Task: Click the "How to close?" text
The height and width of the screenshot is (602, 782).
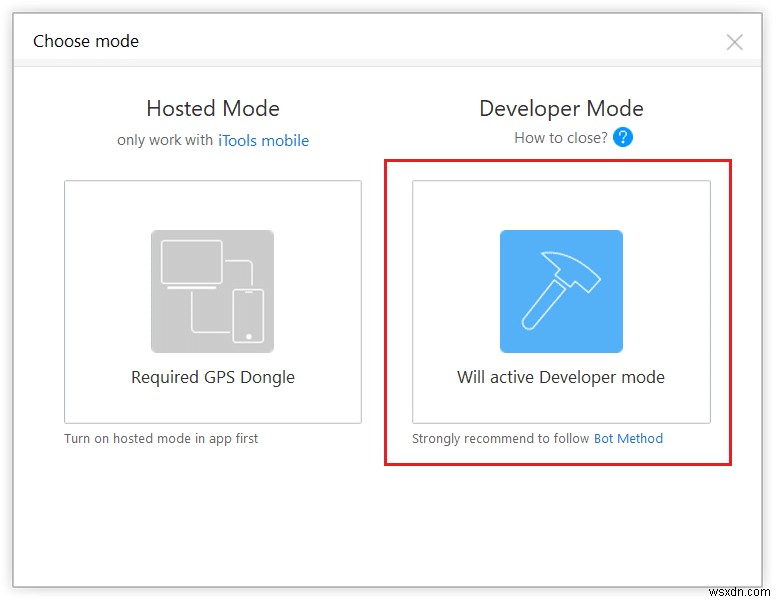Action: pyautogui.click(x=560, y=138)
